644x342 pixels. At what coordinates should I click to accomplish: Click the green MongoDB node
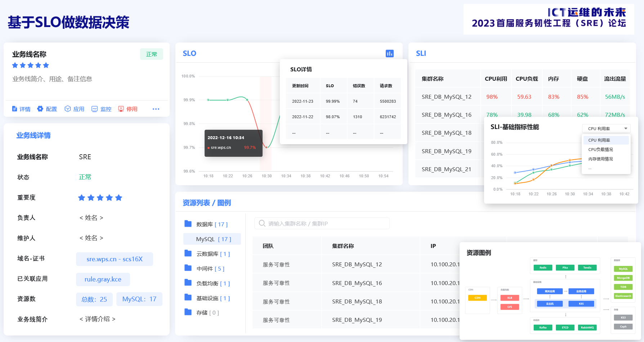(623, 278)
